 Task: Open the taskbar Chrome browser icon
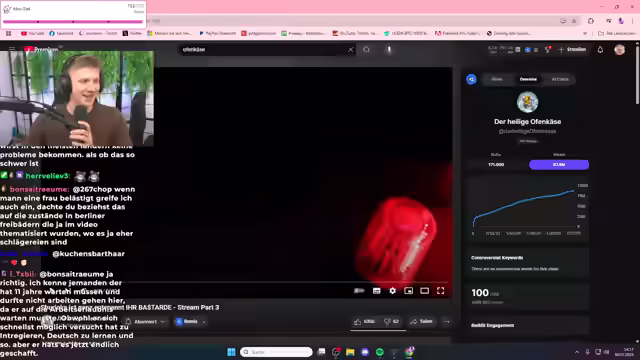pyautogui.click(x=409, y=352)
